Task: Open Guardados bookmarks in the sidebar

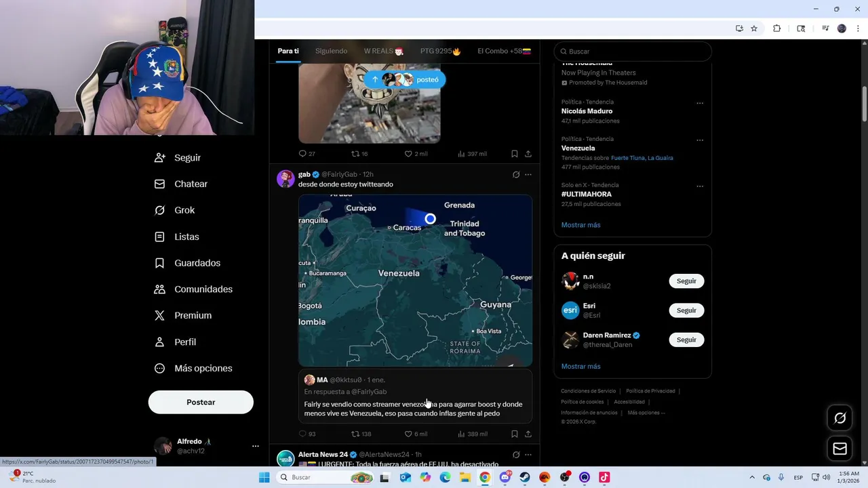Action: (x=187, y=263)
